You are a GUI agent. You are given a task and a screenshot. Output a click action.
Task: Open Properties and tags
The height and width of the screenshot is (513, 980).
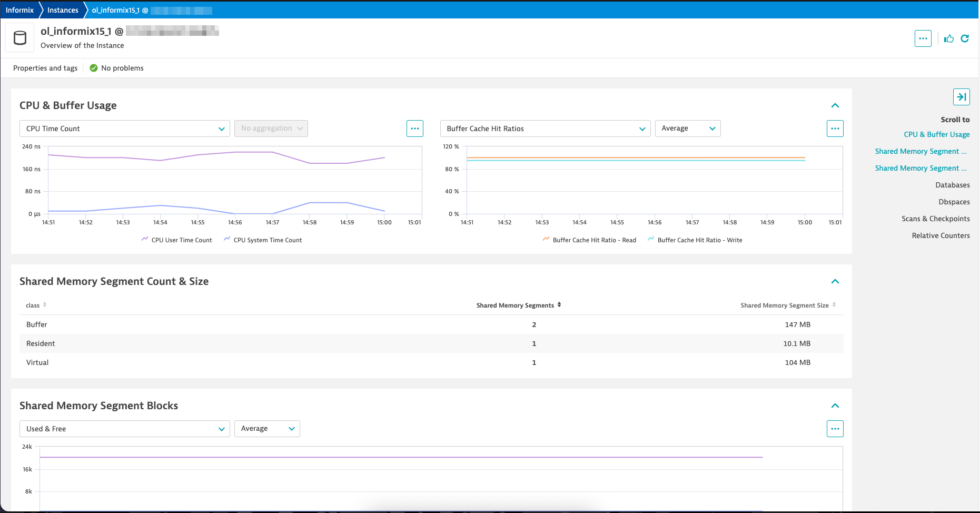click(45, 68)
